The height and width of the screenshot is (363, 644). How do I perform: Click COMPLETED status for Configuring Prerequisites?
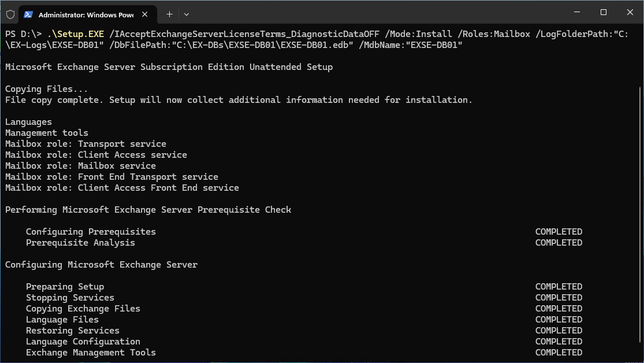click(x=559, y=232)
